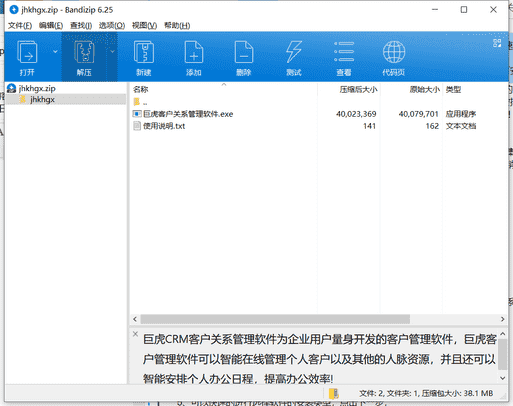Click the original size 40,079,701 cell
Viewport: 513px width, 406px height.
418,114
